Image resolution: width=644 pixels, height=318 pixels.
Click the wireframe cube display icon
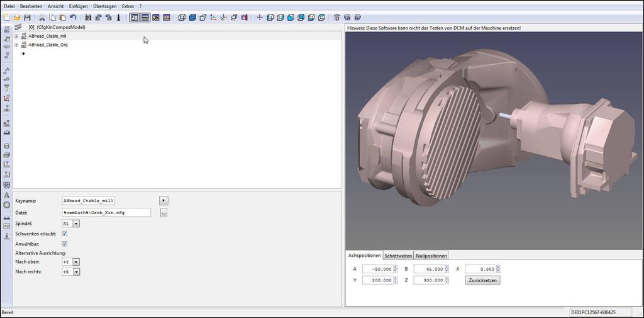[x=182, y=18]
